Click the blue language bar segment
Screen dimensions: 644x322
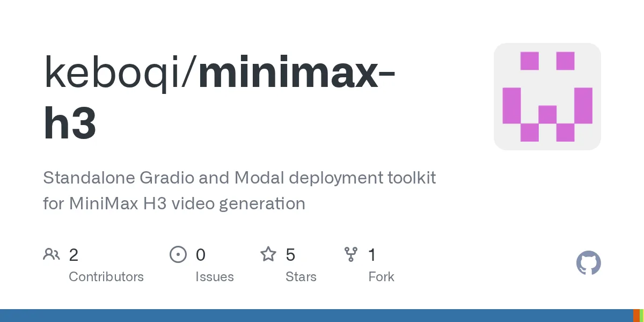click(x=317, y=316)
